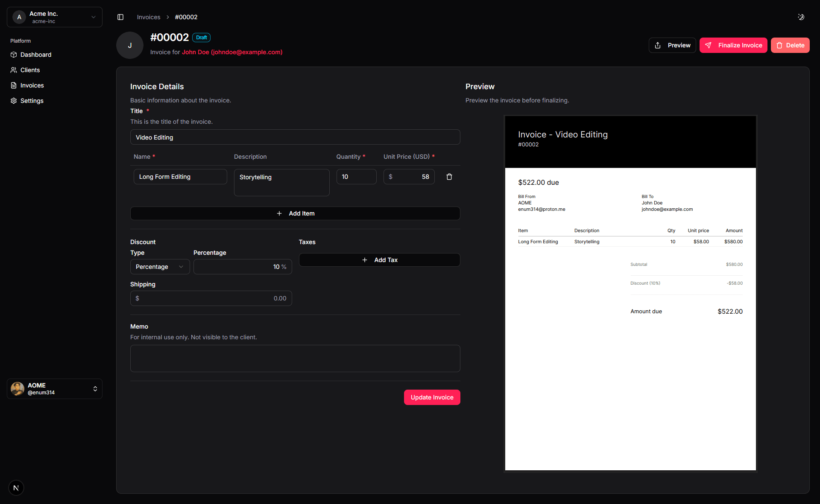This screenshot has width=820, height=504.
Task: Click the Amount due $522.00 total
Action: [x=730, y=312]
